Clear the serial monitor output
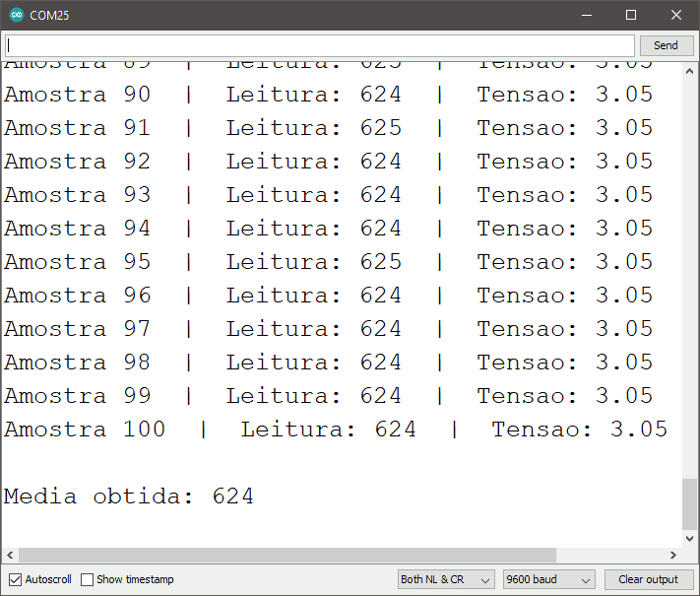Viewport: 700px width, 596px height. pos(648,579)
